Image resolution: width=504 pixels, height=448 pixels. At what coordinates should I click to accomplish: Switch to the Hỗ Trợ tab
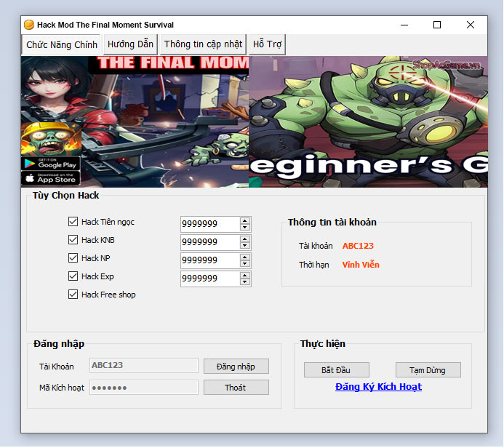[267, 44]
